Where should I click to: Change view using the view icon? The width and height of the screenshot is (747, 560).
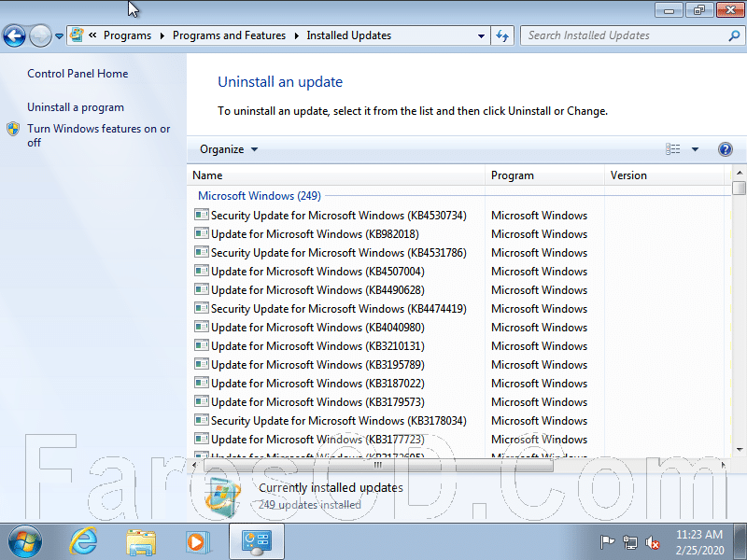(672, 149)
